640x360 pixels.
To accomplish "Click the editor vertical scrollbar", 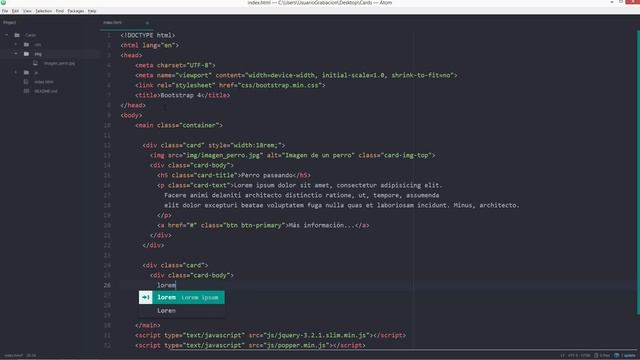I will pyautogui.click(x=638, y=171).
